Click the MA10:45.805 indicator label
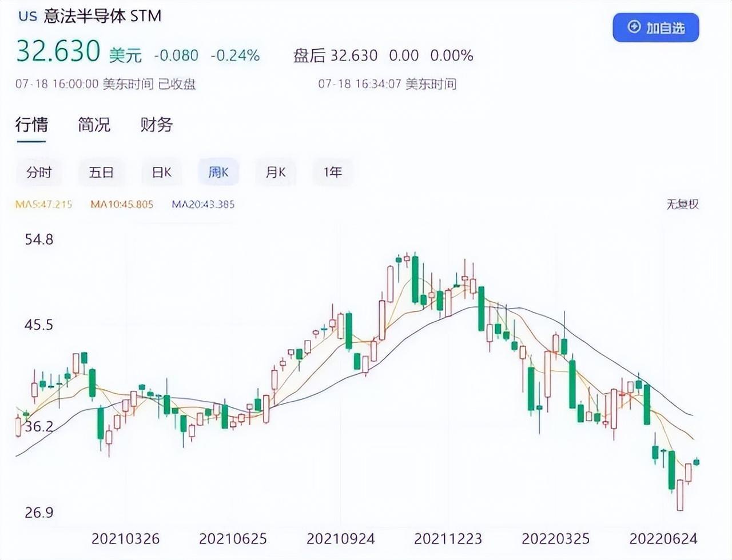The height and width of the screenshot is (560, 732). click(x=122, y=204)
